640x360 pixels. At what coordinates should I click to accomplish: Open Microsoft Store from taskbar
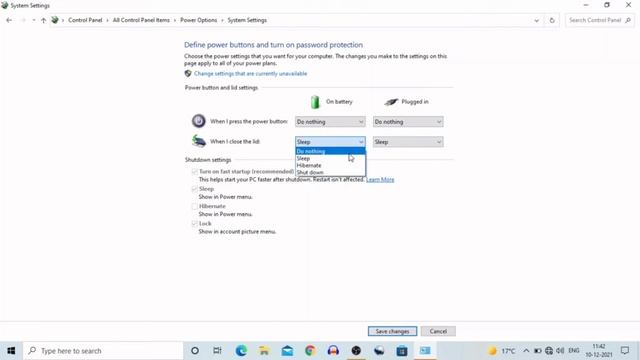(402, 351)
